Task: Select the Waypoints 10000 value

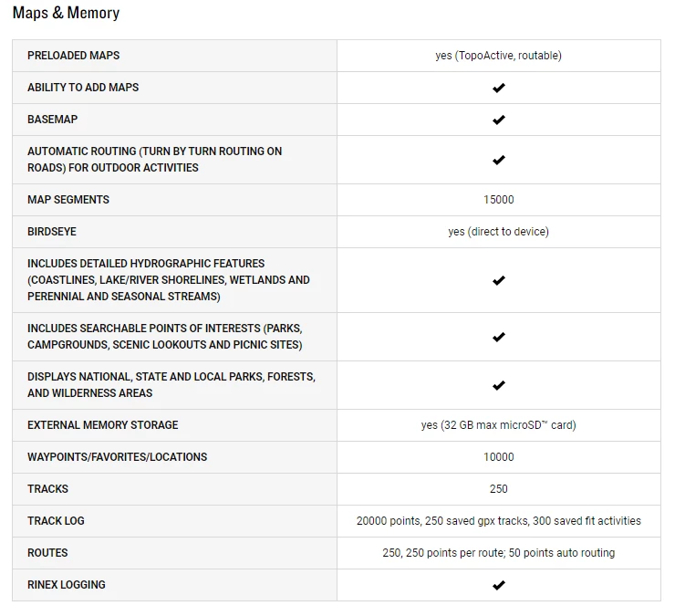Action: point(498,457)
